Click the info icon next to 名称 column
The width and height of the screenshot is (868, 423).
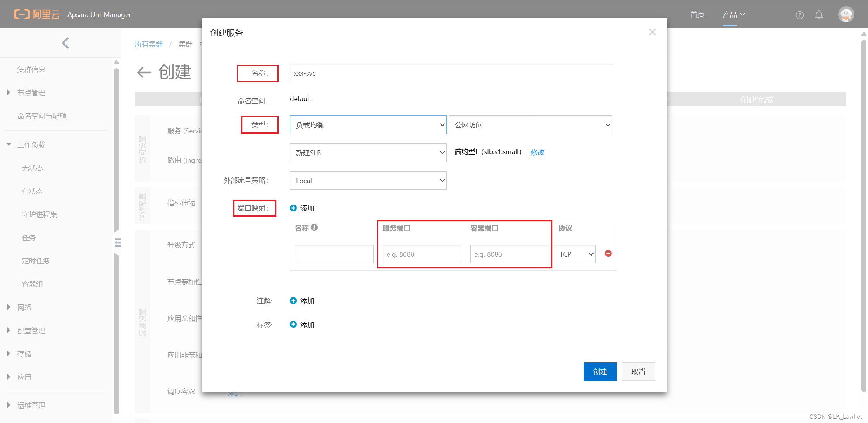pos(314,228)
